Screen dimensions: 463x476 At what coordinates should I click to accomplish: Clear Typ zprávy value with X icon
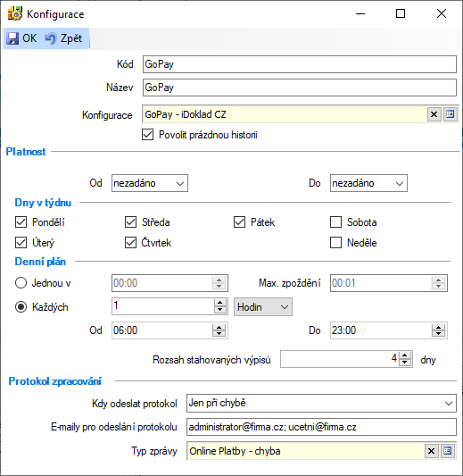[x=431, y=451]
